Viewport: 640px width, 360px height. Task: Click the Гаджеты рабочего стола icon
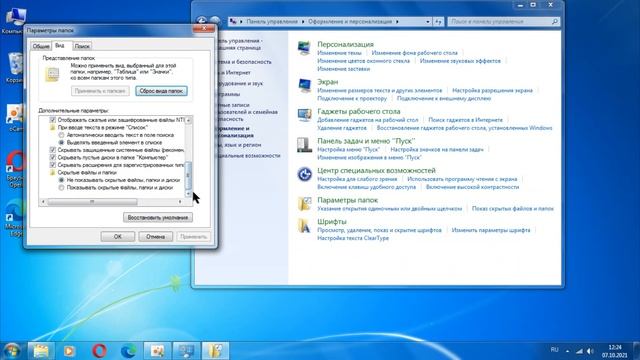tap(304, 115)
